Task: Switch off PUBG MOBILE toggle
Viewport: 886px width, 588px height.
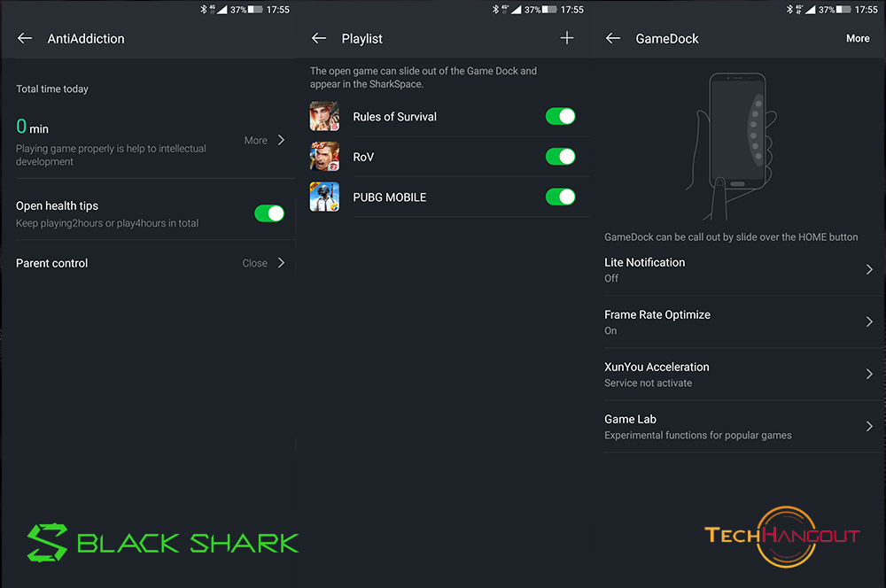Action: tap(561, 197)
